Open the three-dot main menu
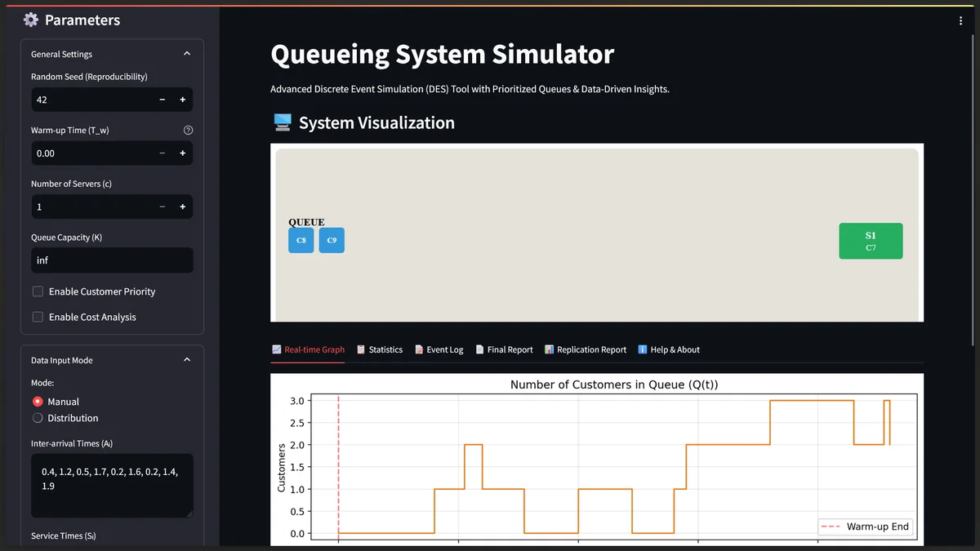Viewport: 980px width, 551px height. pyautogui.click(x=960, y=21)
